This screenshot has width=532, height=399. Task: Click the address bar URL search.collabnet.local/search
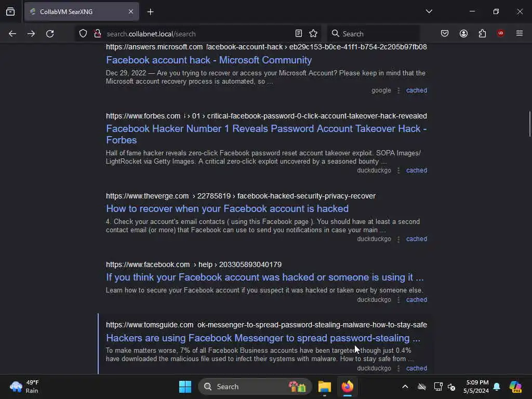[x=151, y=34]
